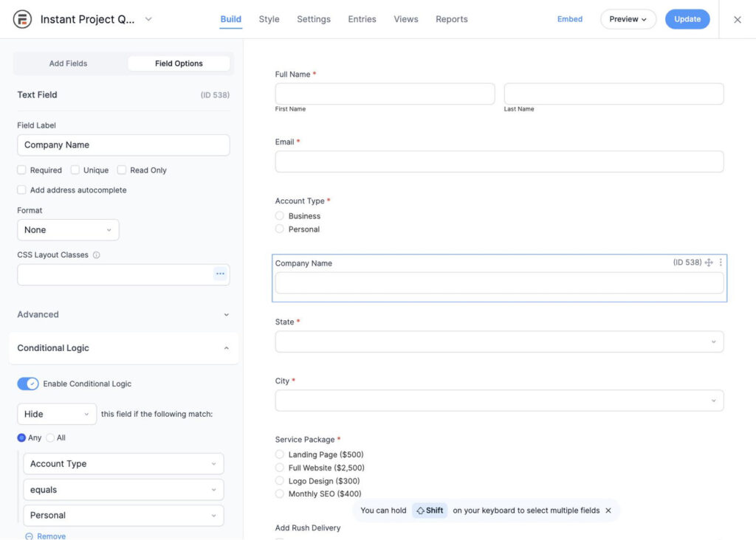
Task: Click the Update button
Action: (687, 19)
